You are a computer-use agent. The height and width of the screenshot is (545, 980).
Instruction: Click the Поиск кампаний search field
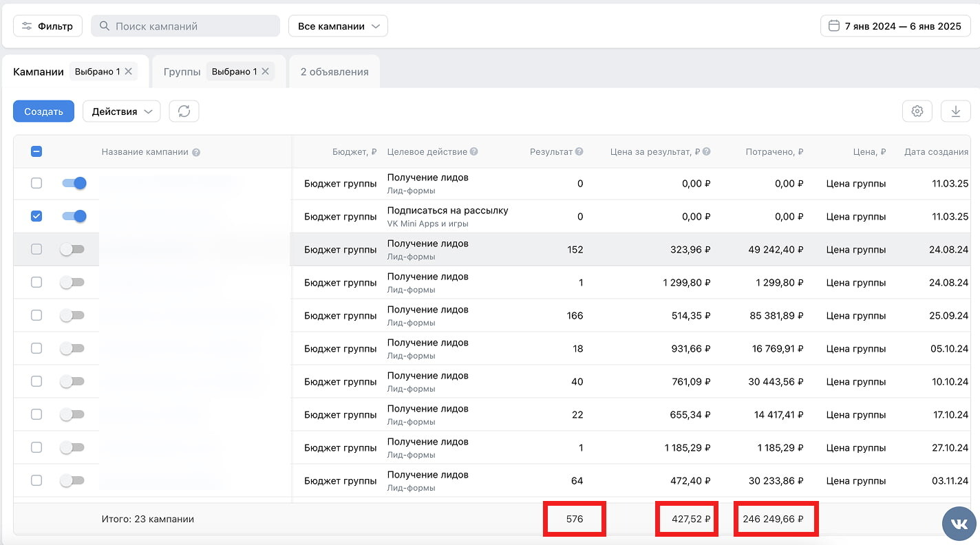click(186, 26)
